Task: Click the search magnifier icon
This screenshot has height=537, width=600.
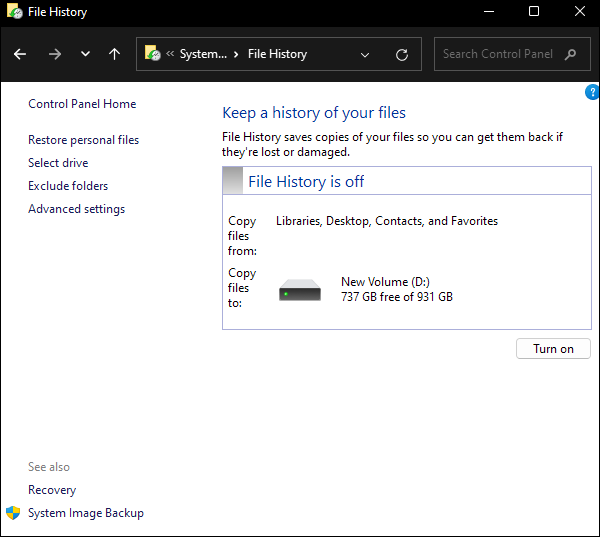Action: tap(570, 54)
